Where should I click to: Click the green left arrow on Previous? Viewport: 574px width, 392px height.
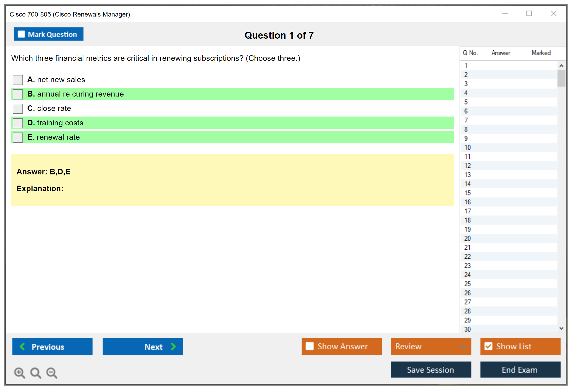click(x=22, y=346)
